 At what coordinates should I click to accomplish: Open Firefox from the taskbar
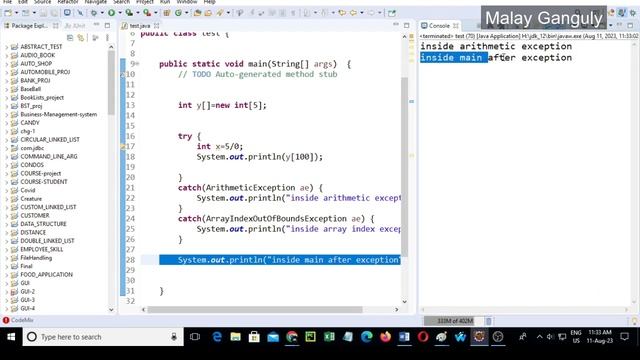tap(385, 337)
